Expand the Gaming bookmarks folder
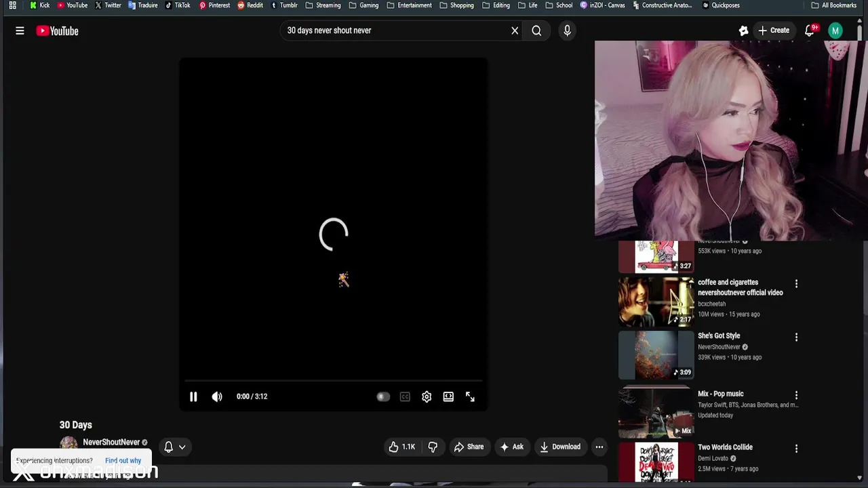This screenshot has height=488, width=868. 363,5
